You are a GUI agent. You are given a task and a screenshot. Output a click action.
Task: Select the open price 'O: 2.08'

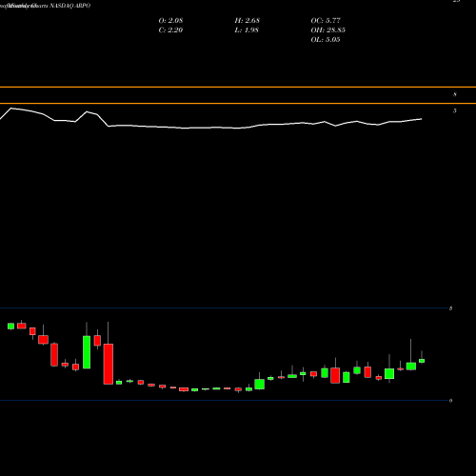point(170,21)
